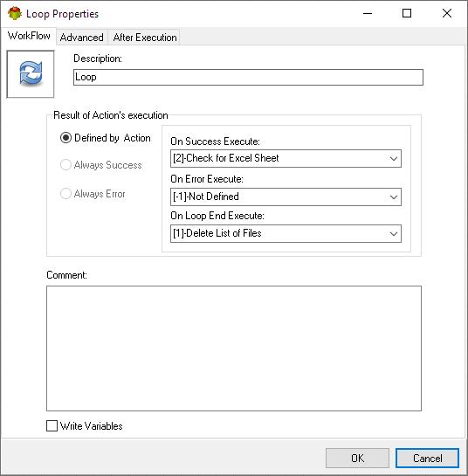This screenshot has width=468, height=476.
Task: Click the Cancel button
Action: (427, 458)
